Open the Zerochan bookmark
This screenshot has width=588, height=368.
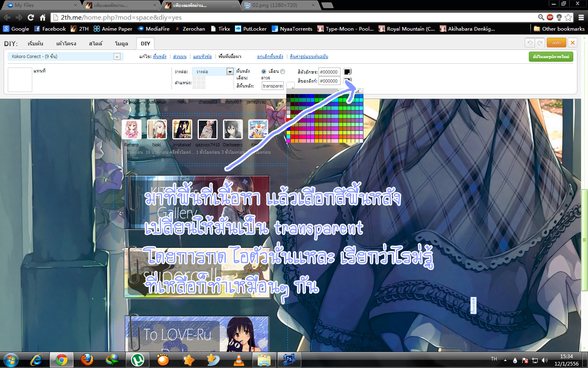(190, 29)
